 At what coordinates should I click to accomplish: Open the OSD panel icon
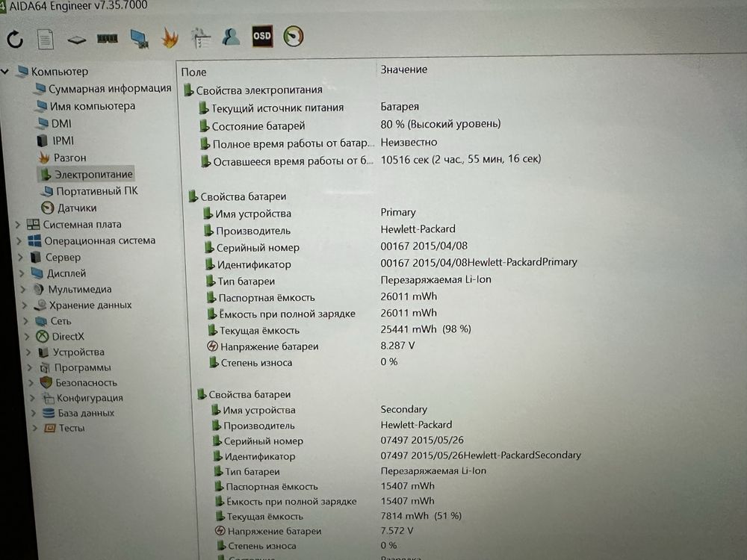[262, 36]
